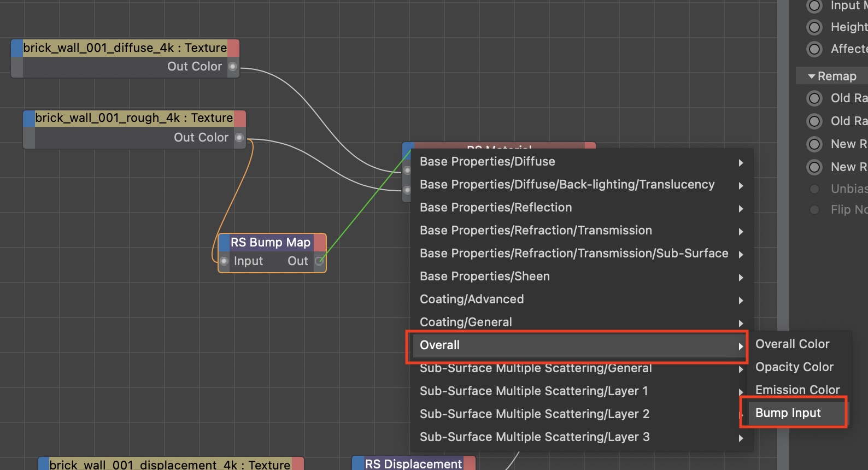Viewport: 868px width, 470px height.
Task: Click the rough texture Out Color port
Action: (239, 138)
